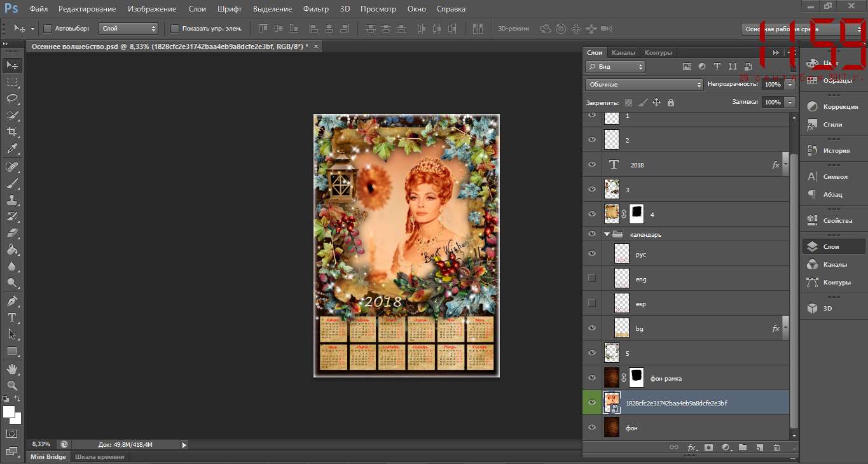Toggle Quick Mask mode in toolbar
Viewport: 868px width, 464px height.
click(x=12, y=433)
